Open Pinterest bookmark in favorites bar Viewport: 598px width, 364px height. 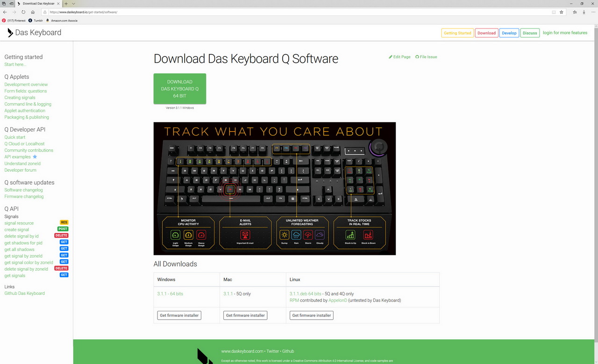click(14, 21)
